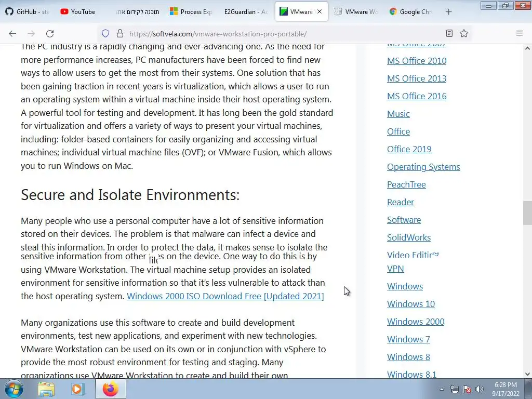Open MS Office 2010 category
The image size is (532, 399).
coord(417,61)
